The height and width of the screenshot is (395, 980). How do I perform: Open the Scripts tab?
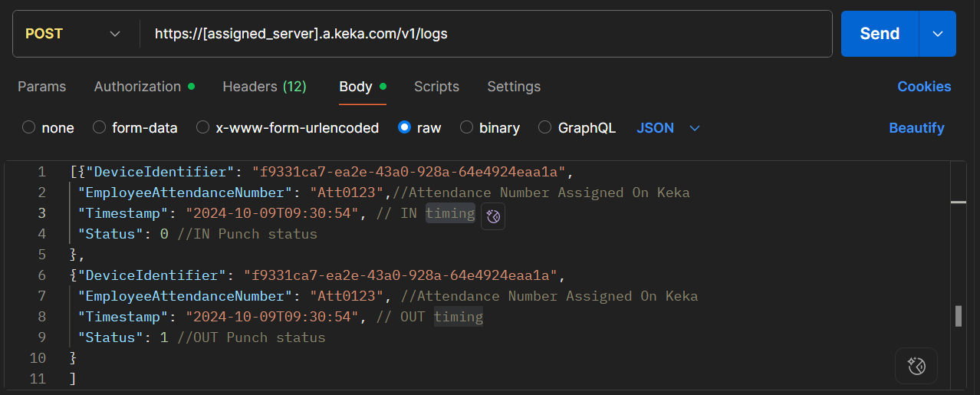436,87
